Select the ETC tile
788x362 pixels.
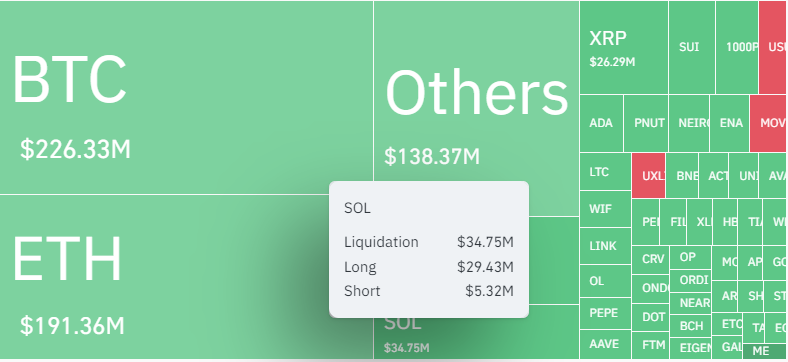click(x=727, y=325)
